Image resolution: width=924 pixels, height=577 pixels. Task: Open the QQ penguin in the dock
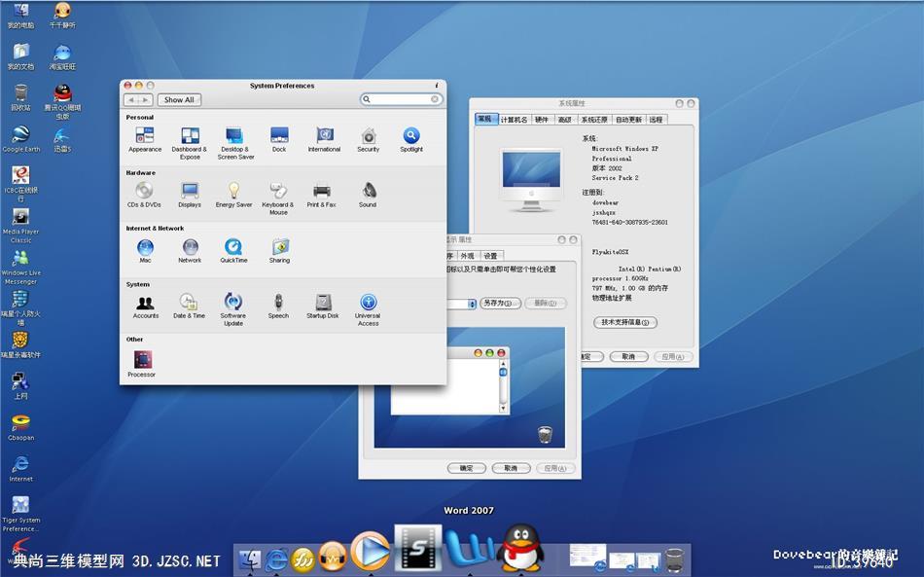pyautogui.click(x=520, y=548)
